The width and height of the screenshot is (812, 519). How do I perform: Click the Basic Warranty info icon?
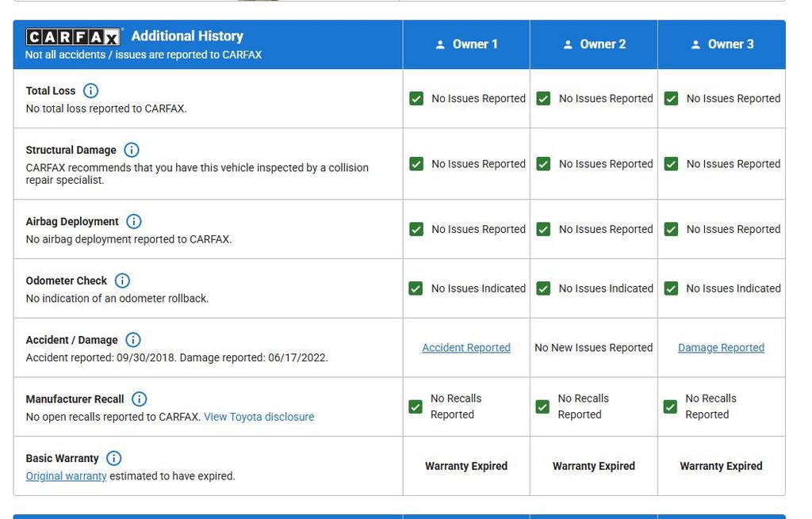pyautogui.click(x=114, y=459)
